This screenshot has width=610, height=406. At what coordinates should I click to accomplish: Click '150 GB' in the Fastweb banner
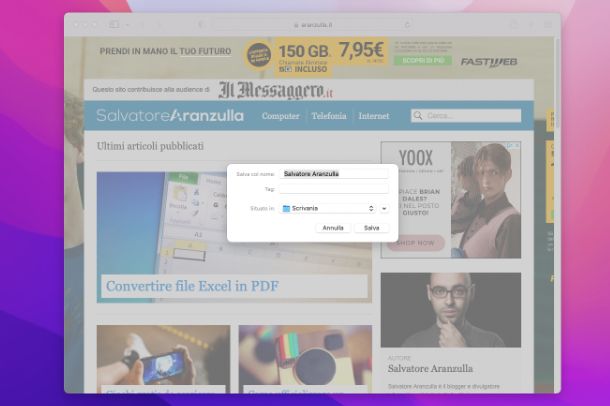tap(305, 51)
